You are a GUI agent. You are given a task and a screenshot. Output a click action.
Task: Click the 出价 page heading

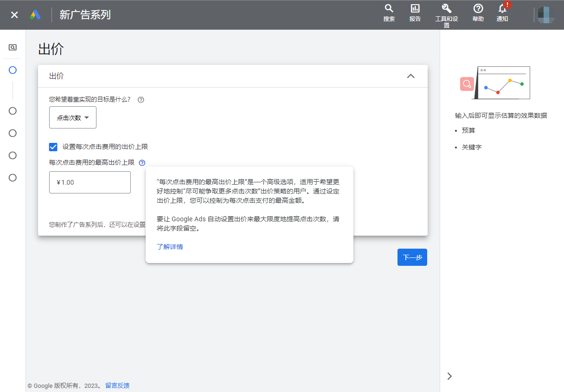pyautogui.click(x=51, y=49)
